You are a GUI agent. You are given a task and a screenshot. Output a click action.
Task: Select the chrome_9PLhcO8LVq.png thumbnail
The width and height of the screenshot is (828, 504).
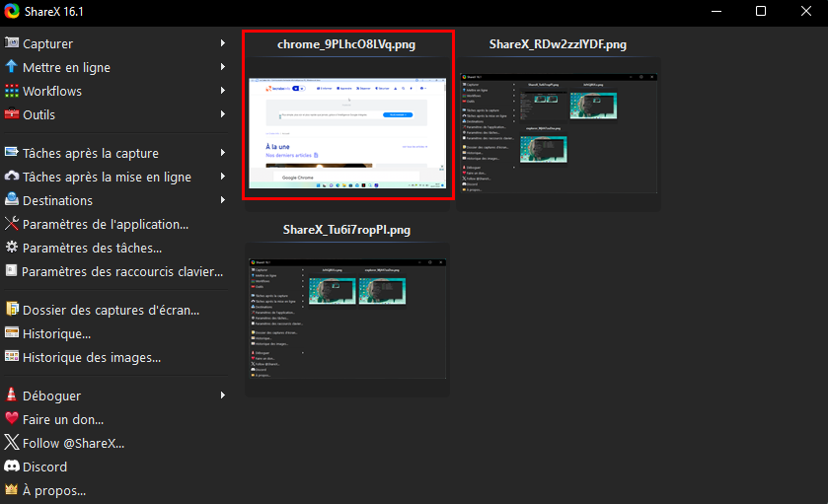tap(347, 133)
